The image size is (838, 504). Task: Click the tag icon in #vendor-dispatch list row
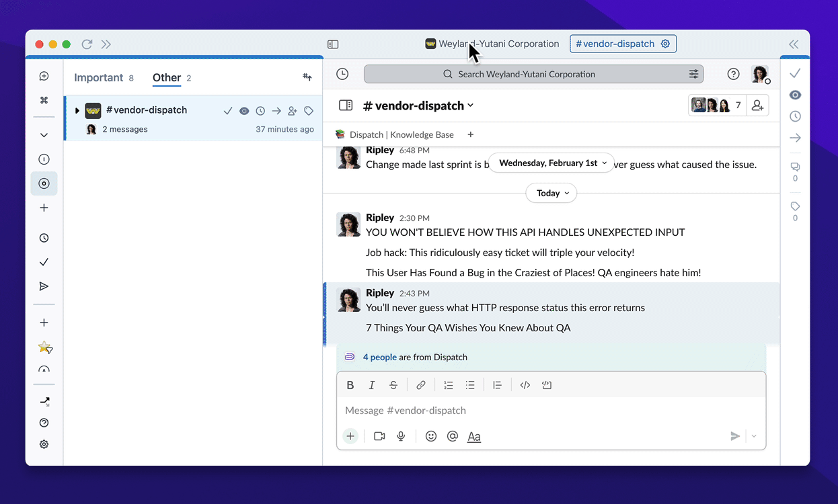[x=309, y=111]
